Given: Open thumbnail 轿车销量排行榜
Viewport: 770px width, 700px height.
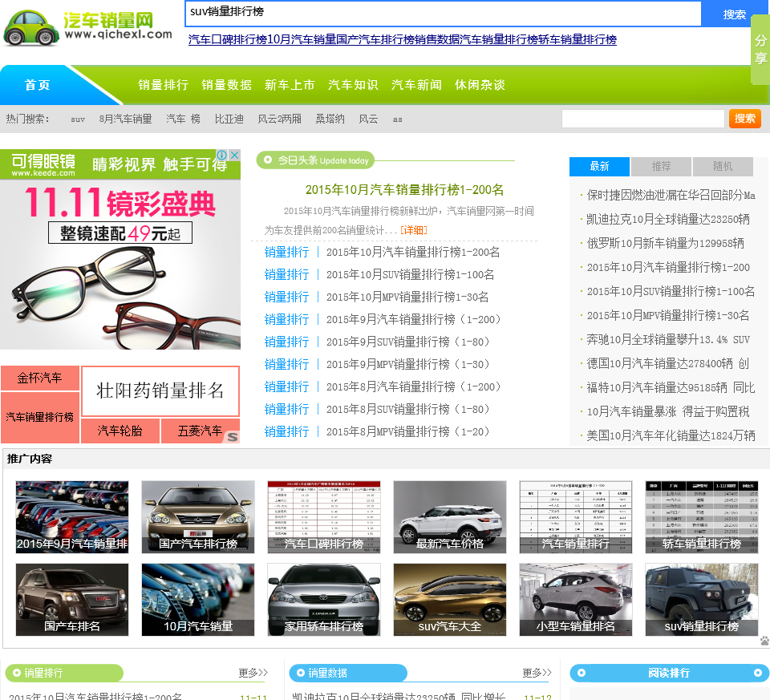Looking at the screenshot, I should [x=702, y=517].
